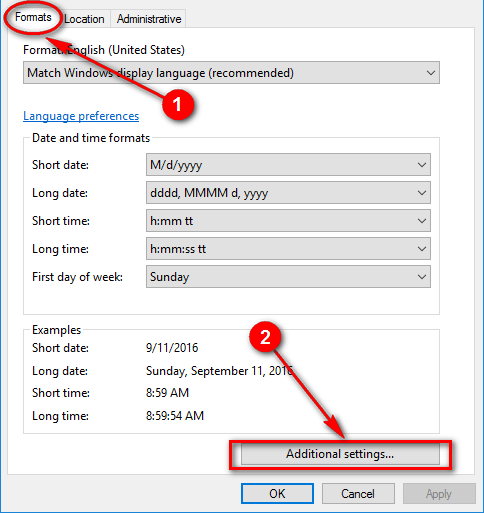The image size is (484, 513).
Task: Click the Long time dropdown arrow
Action: [x=422, y=249]
